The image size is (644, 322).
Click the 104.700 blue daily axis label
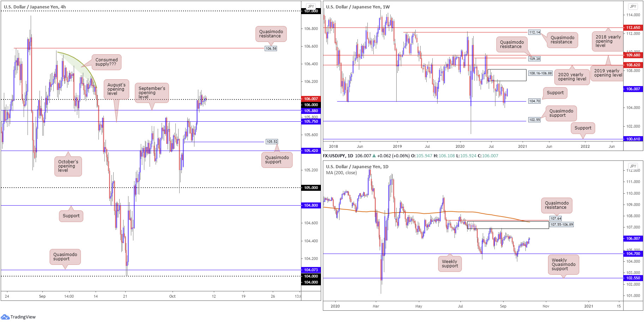pos(633,254)
